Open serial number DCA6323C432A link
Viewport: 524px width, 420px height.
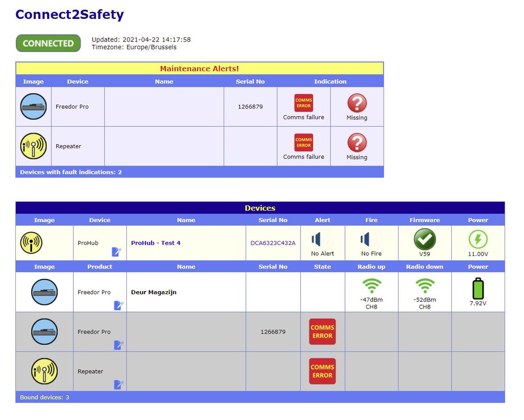[x=273, y=243]
